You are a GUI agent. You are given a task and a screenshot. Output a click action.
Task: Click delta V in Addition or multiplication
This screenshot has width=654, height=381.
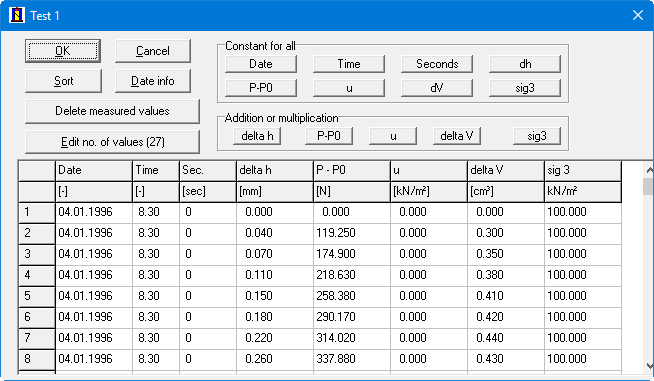click(x=457, y=136)
